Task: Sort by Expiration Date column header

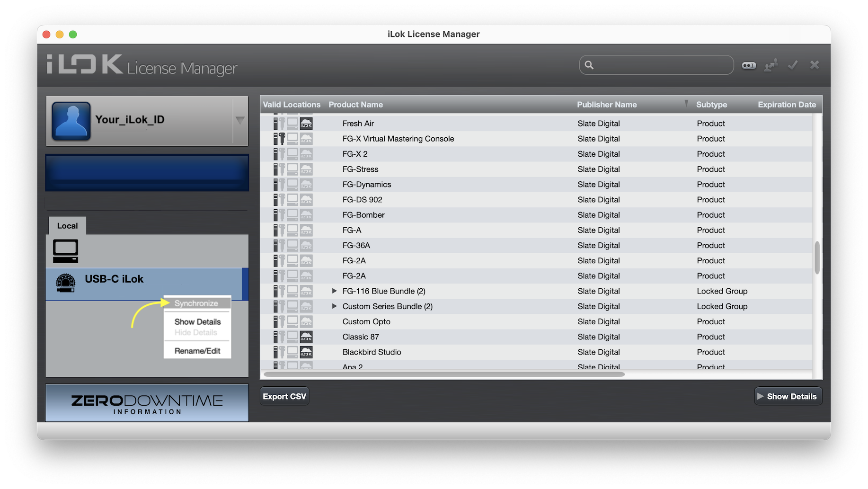Action: click(x=787, y=105)
